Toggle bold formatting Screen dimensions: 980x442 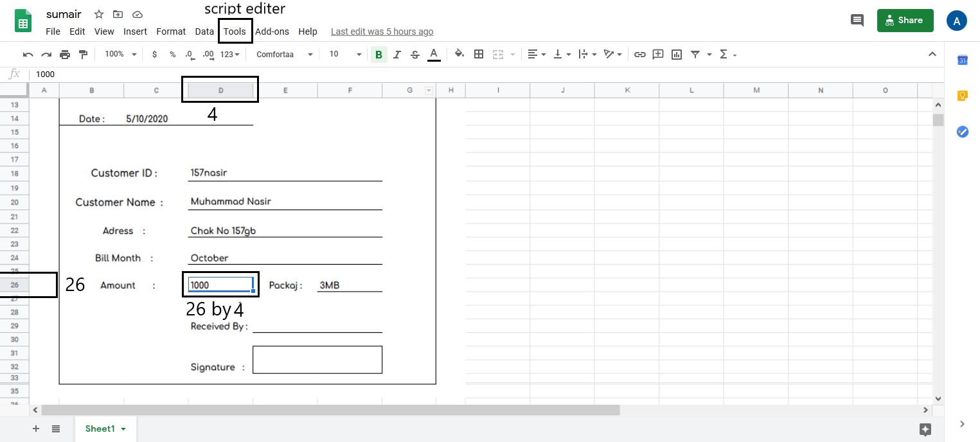pyautogui.click(x=379, y=55)
